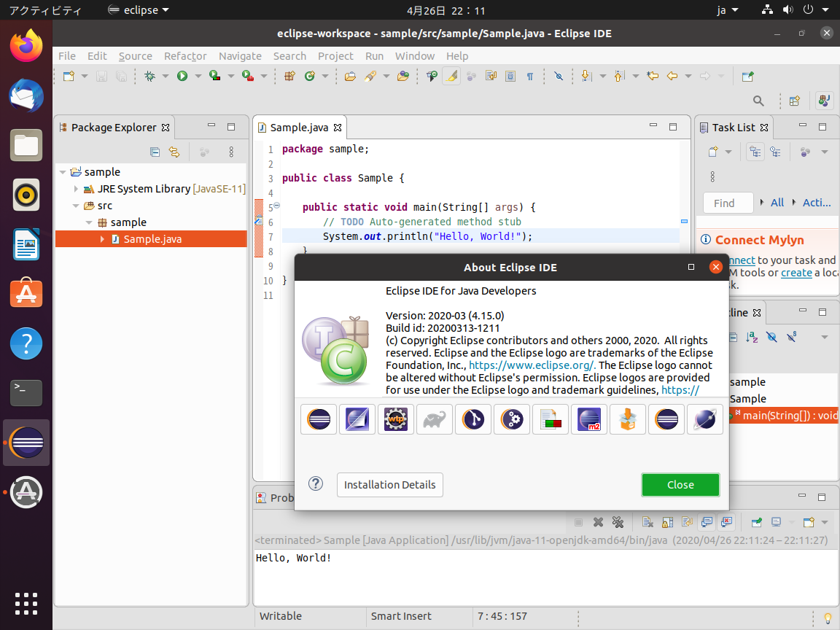Open Firefox from the Ubuntu dock
This screenshot has width=840, height=630.
pyautogui.click(x=26, y=45)
